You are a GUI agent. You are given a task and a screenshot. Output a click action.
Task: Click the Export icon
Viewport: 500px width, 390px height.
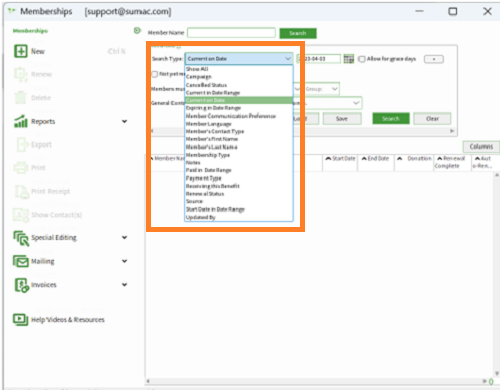(23, 144)
